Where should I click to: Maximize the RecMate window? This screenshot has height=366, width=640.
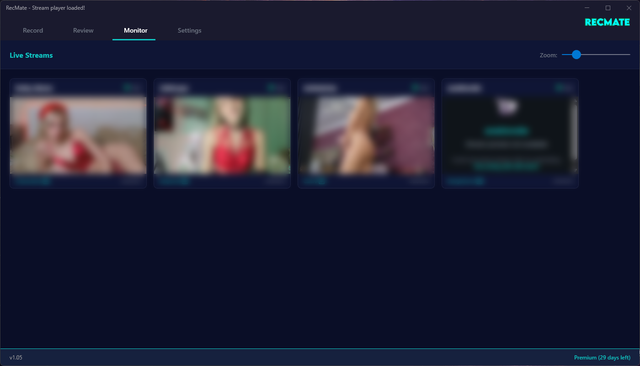(608, 8)
